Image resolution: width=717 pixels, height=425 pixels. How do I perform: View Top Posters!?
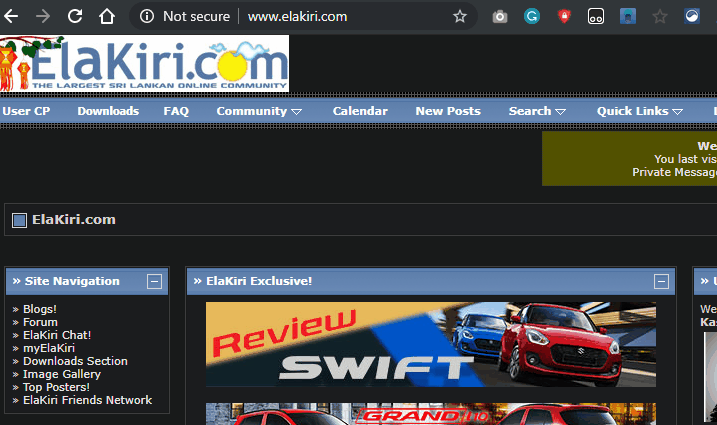(56, 387)
